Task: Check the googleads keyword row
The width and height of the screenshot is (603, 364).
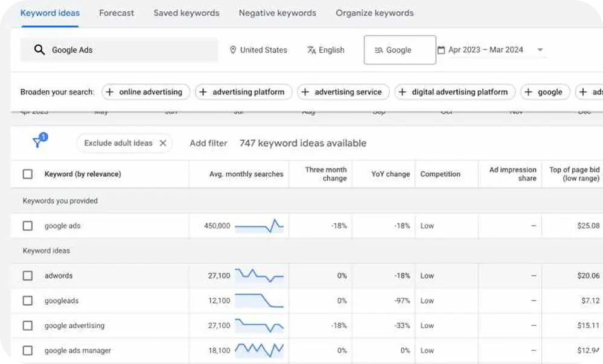Action: click(x=28, y=301)
